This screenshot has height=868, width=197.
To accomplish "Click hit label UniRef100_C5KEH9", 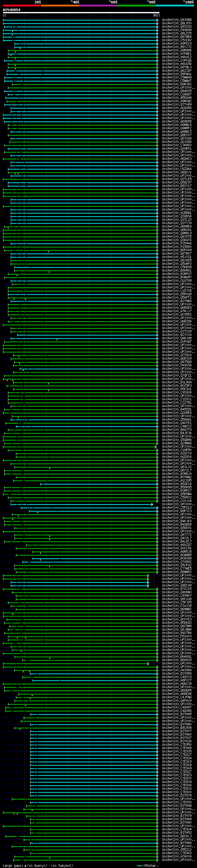I will tap(176, 267).
